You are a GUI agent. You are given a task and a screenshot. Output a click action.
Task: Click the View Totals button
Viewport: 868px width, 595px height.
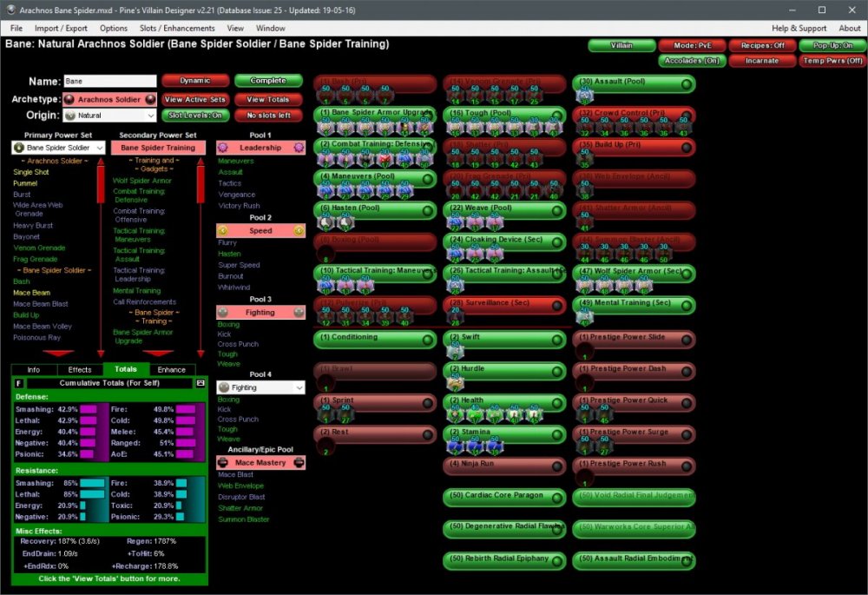[x=267, y=99]
